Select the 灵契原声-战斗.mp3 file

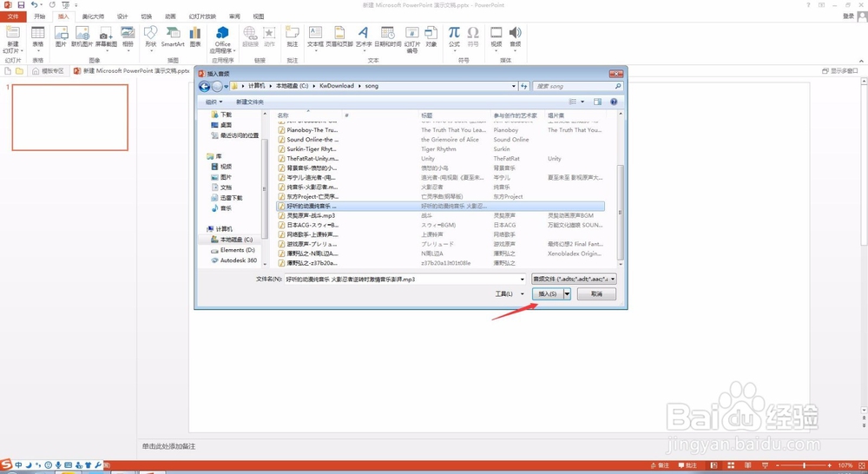click(311, 215)
